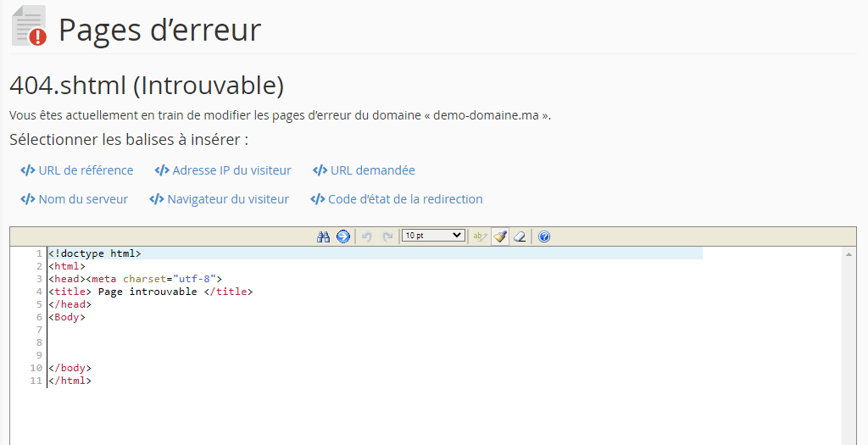Click empty code line 8 in editor
This screenshot has height=445, width=868.
click(376, 342)
